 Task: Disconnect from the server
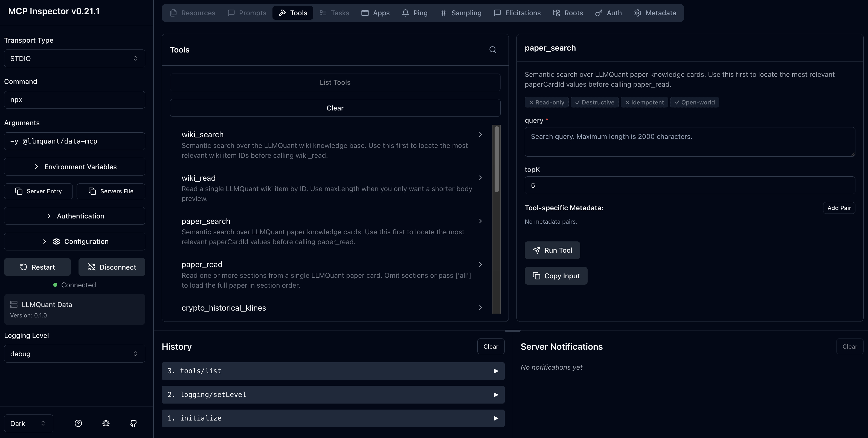(112, 267)
